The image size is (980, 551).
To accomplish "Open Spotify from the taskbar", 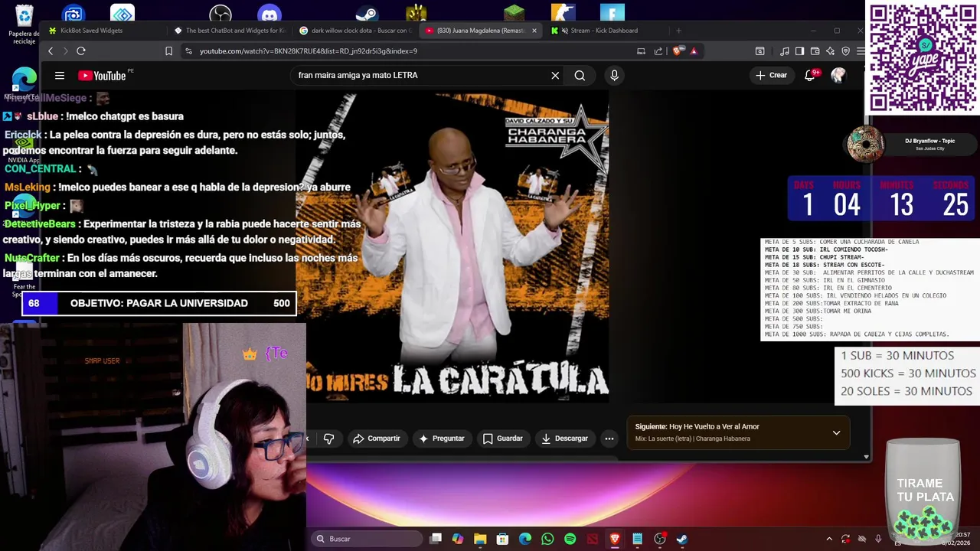I will click(570, 539).
